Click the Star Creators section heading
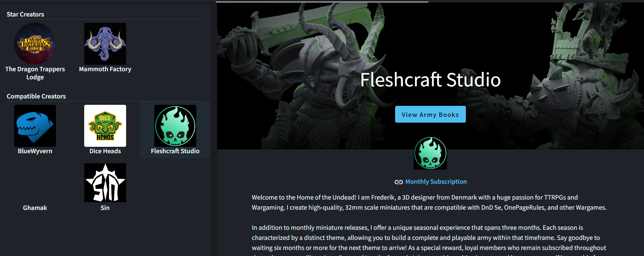The height and width of the screenshot is (256, 644). click(x=25, y=14)
